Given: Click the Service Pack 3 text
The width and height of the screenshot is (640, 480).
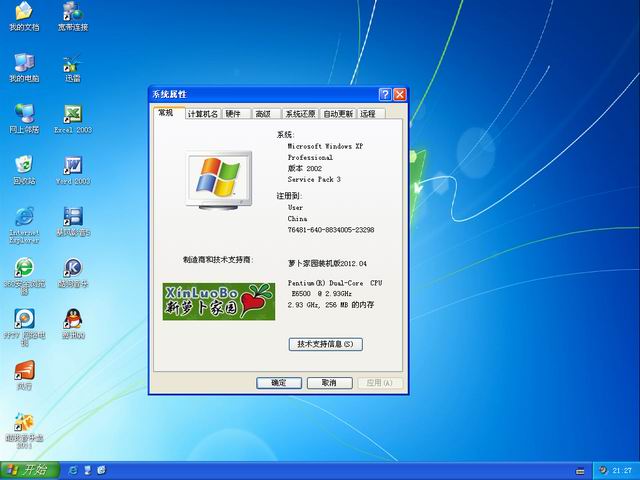Looking at the screenshot, I should click(314, 179).
